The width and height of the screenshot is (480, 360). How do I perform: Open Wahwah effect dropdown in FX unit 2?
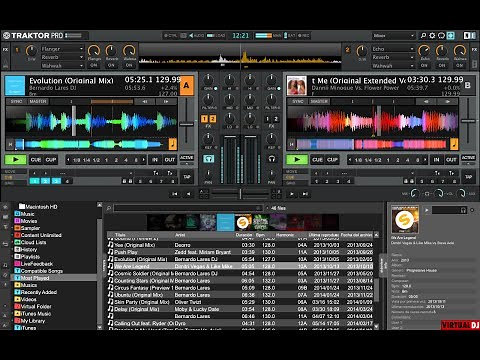click(x=393, y=66)
